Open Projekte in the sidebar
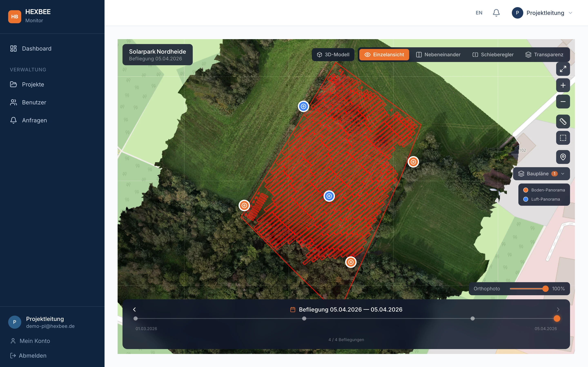 tap(33, 84)
